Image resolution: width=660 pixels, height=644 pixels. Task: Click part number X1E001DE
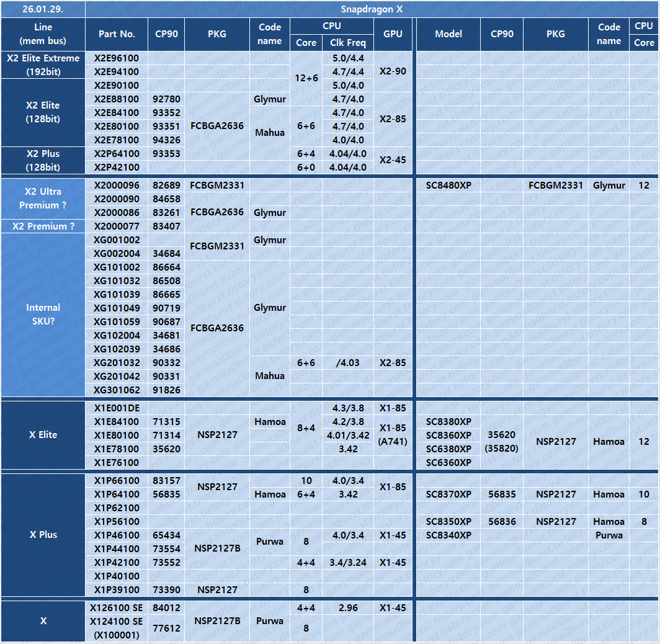click(x=117, y=408)
